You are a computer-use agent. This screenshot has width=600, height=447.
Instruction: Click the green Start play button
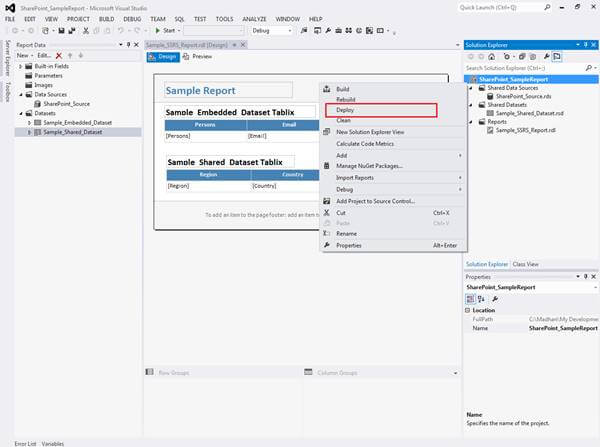click(158, 31)
